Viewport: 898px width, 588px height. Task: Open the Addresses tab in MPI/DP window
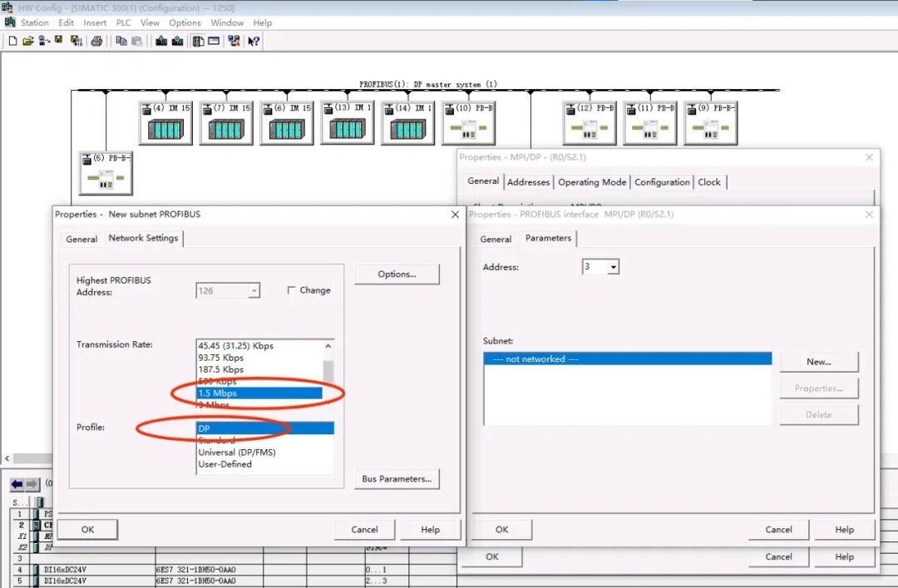pyautogui.click(x=528, y=182)
